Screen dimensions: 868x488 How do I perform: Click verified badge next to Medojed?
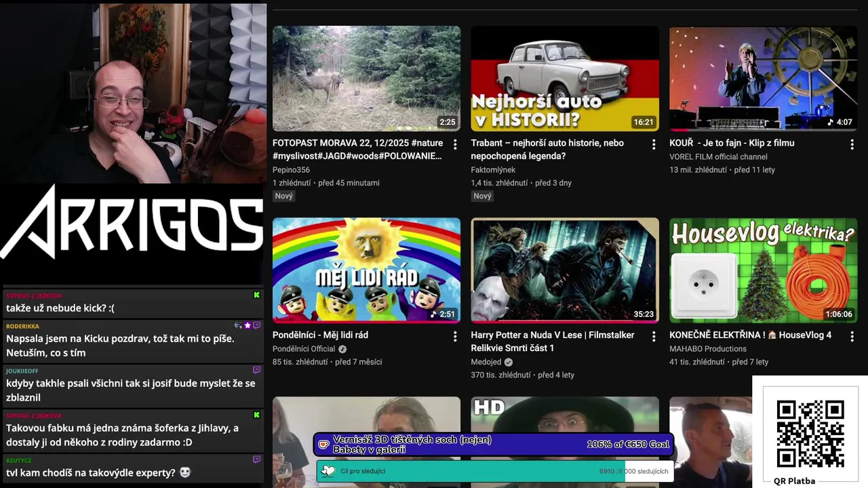(509, 362)
